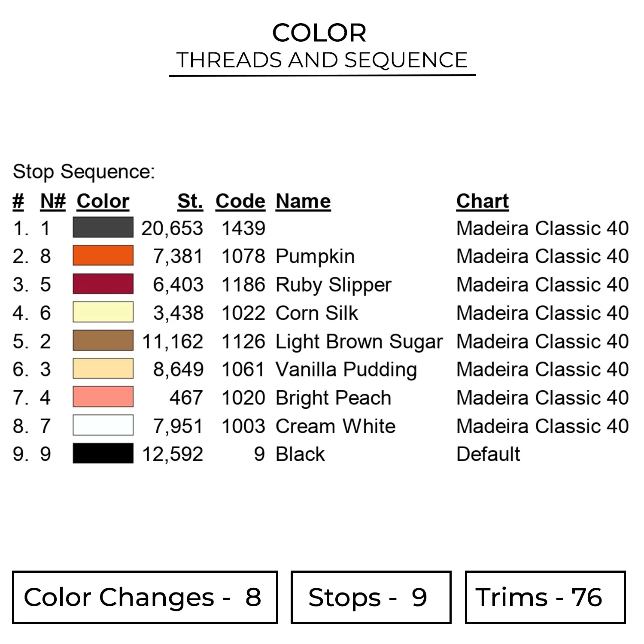The height and width of the screenshot is (644, 644).
Task: Click the Pumpkin orange color swatch
Action: 103,255
